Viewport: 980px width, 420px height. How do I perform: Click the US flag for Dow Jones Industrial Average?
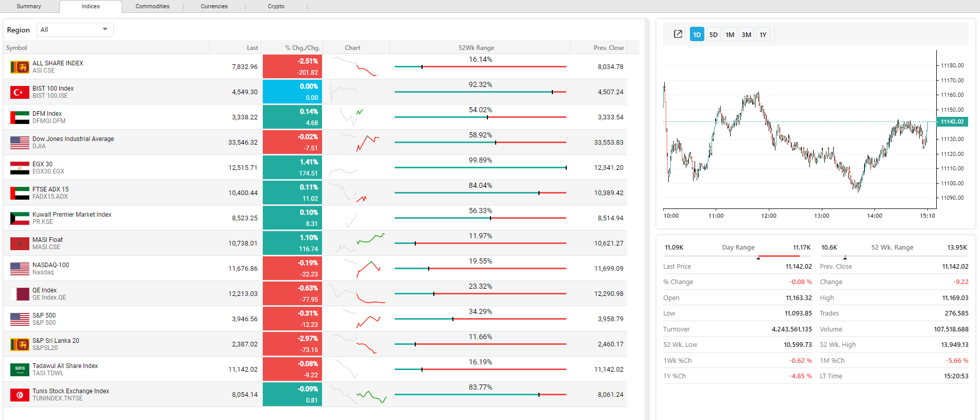click(20, 143)
